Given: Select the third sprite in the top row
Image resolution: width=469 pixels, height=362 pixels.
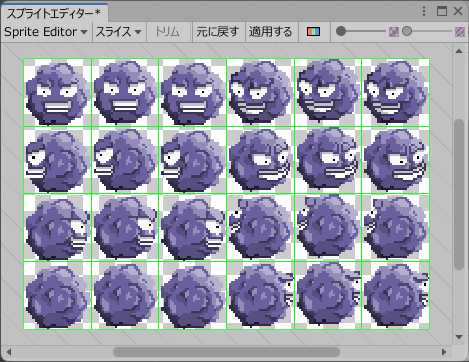Looking at the screenshot, I should [x=193, y=93].
